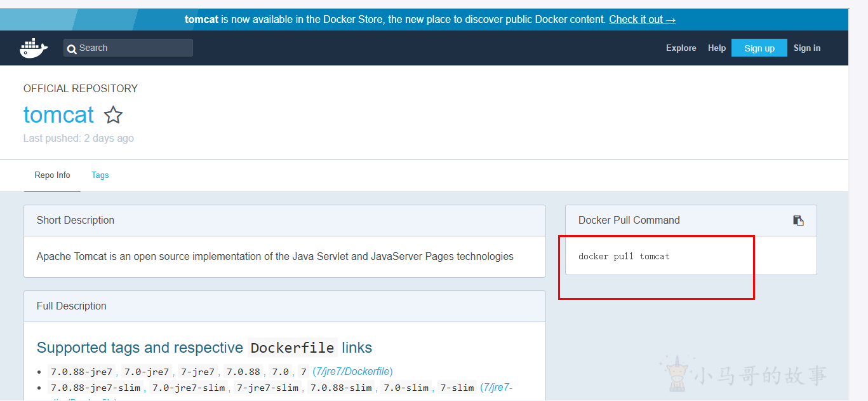868x401 pixels.
Task: Click the 7-jre7 tag
Action: 197,371
